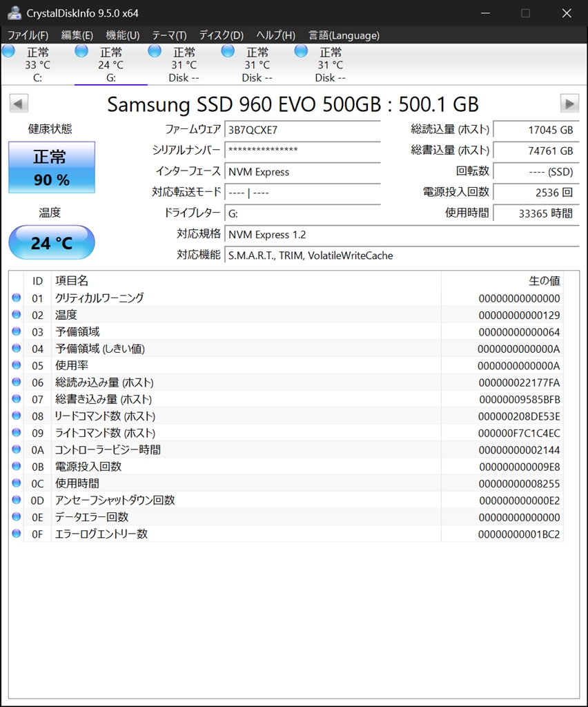Open the ヘルプ(H) menu
Image resolution: width=588 pixels, height=707 pixels.
coord(276,35)
